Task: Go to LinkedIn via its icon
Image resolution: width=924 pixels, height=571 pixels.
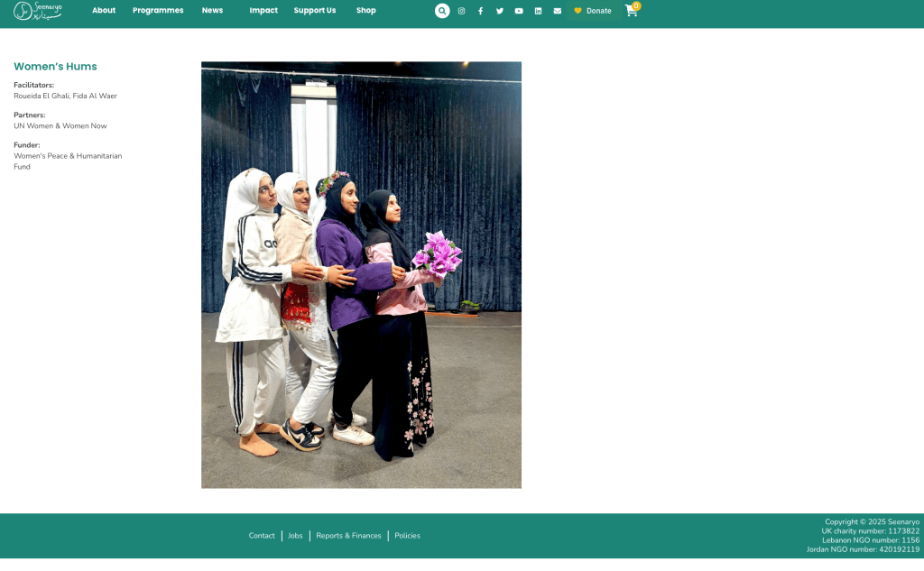Action: (x=538, y=11)
